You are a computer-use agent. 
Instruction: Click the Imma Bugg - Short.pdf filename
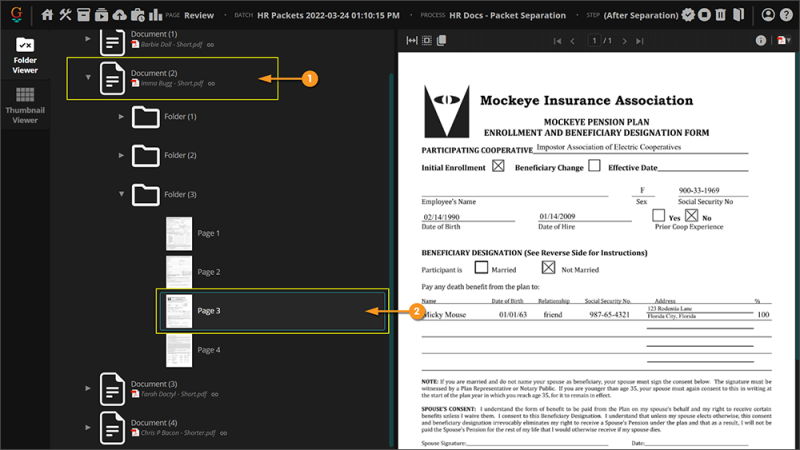[172, 84]
